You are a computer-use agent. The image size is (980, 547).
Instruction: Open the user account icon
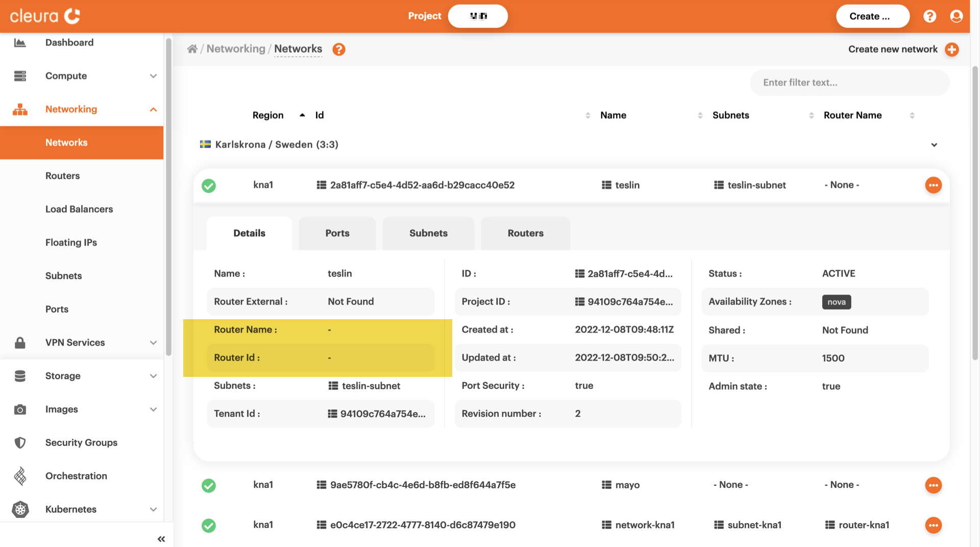[x=956, y=16]
